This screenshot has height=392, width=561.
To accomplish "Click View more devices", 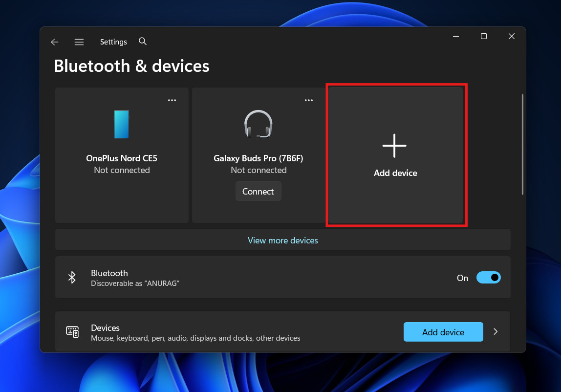I will pyautogui.click(x=282, y=240).
